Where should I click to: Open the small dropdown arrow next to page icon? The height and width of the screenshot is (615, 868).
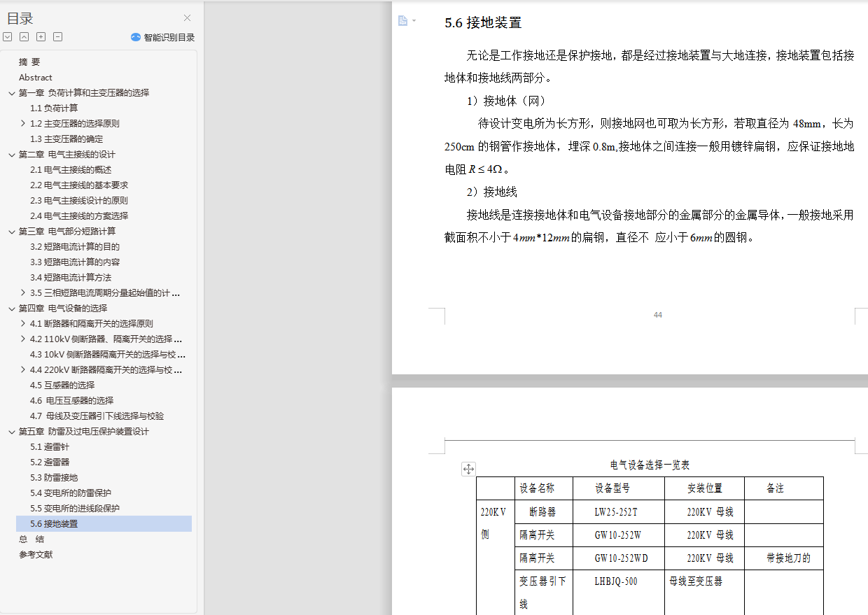click(x=414, y=21)
